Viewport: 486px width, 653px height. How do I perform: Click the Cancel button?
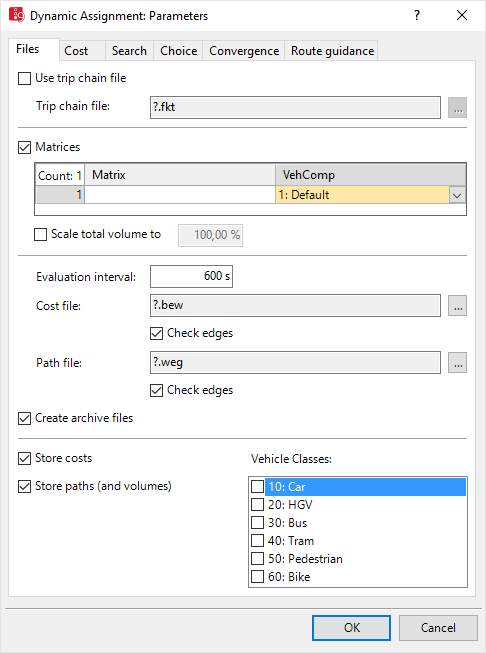[x=438, y=628]
